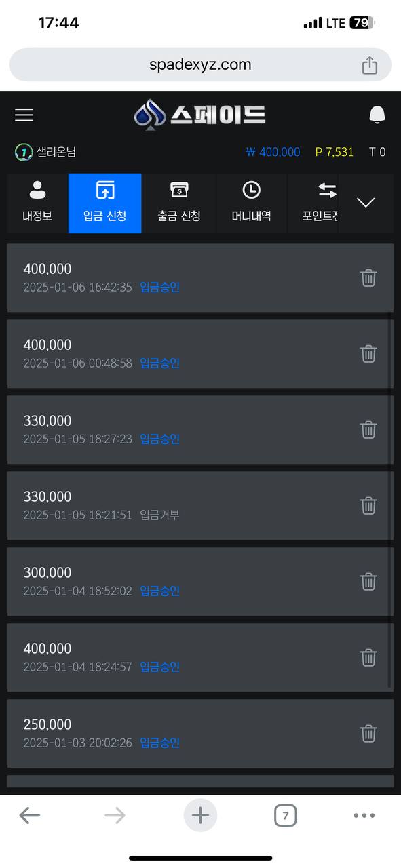Switch to the 출금 신청 tab
This screenshot has width=401, height=868.
(x=179, y=203)
